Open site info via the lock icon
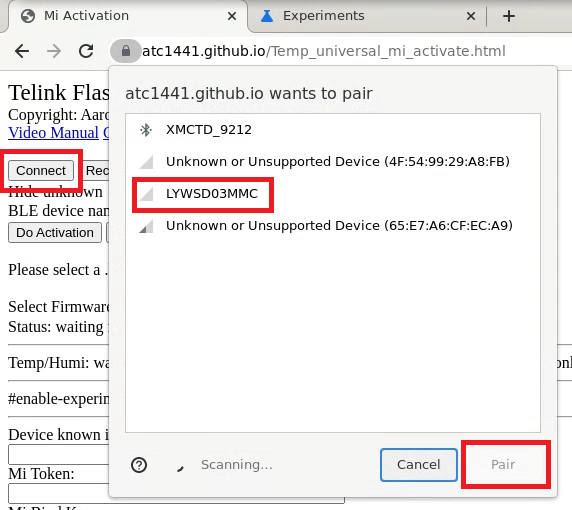 [x=125, y=51]
